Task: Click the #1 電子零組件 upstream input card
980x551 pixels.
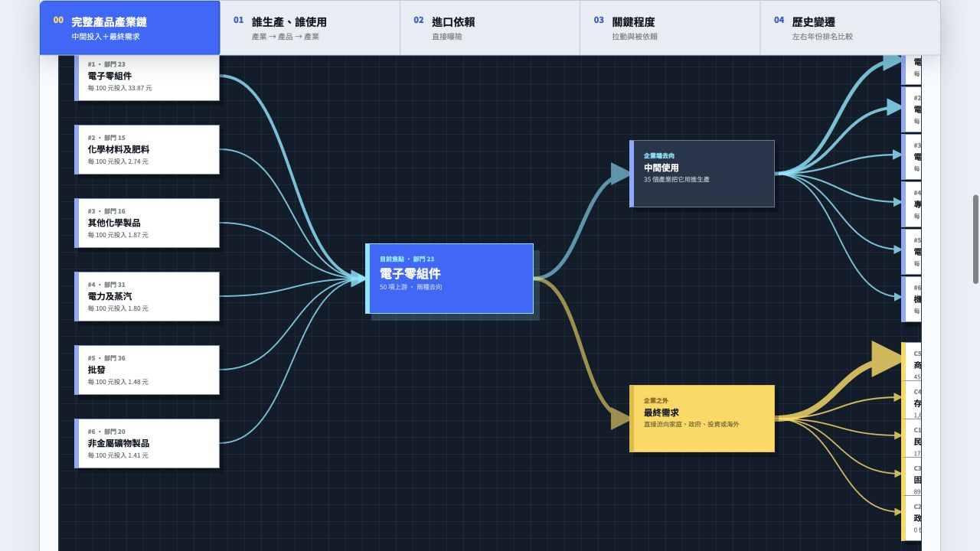Action: (x=147, y=77)
